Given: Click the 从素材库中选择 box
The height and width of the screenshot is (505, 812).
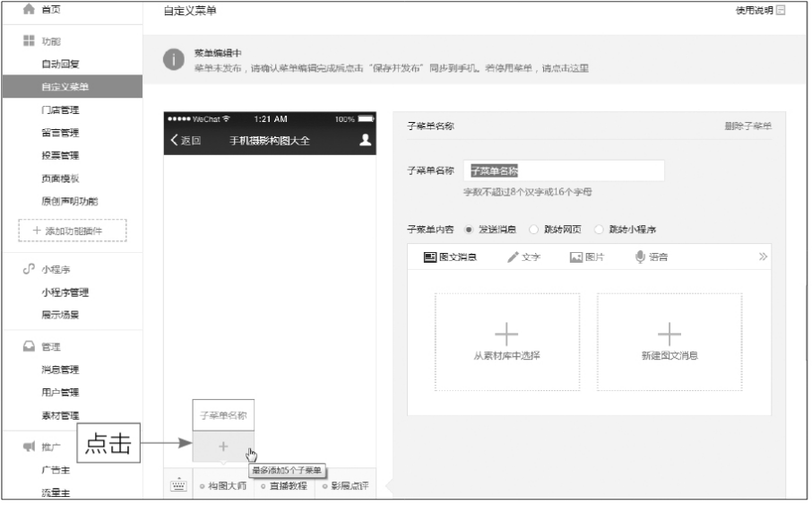Looking at the screenshot, I should point(506,342).
